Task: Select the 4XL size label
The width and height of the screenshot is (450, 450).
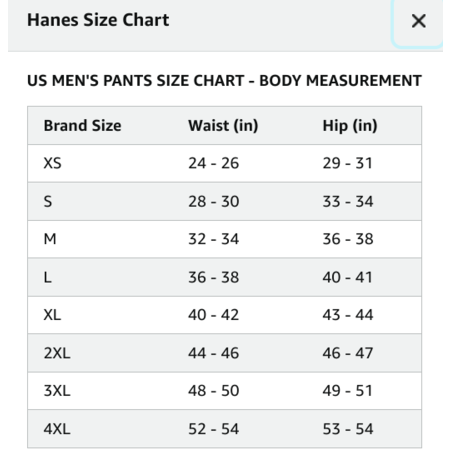Action: (x=57, y=429)
